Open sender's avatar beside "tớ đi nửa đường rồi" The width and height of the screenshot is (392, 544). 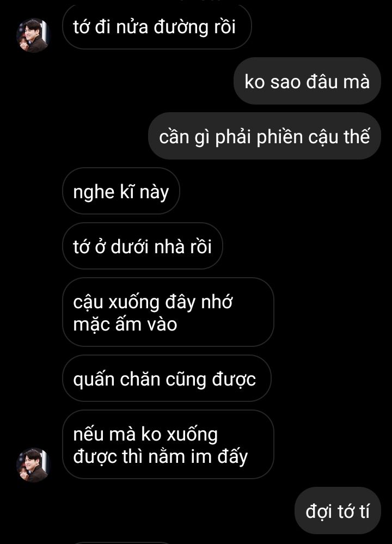33,35
